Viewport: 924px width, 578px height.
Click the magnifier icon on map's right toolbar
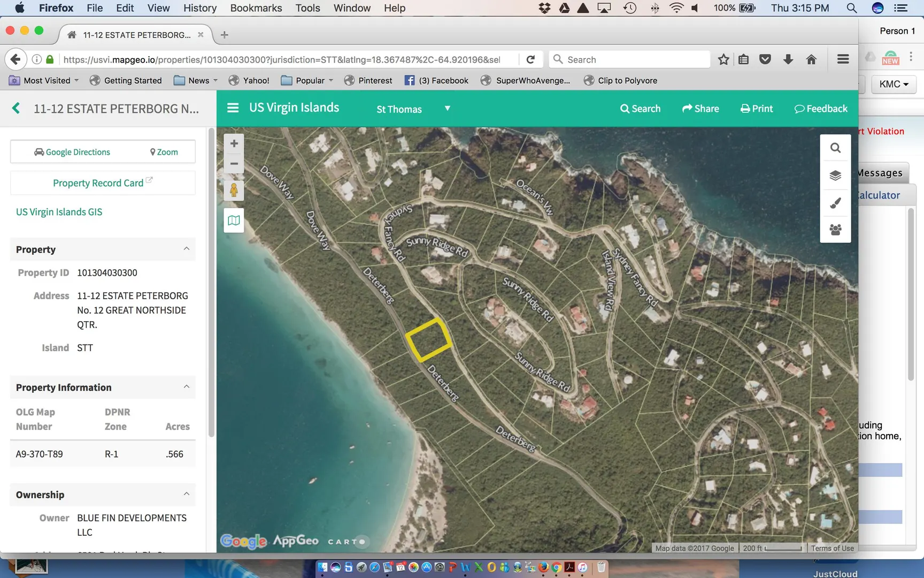(x=835, y=148)
